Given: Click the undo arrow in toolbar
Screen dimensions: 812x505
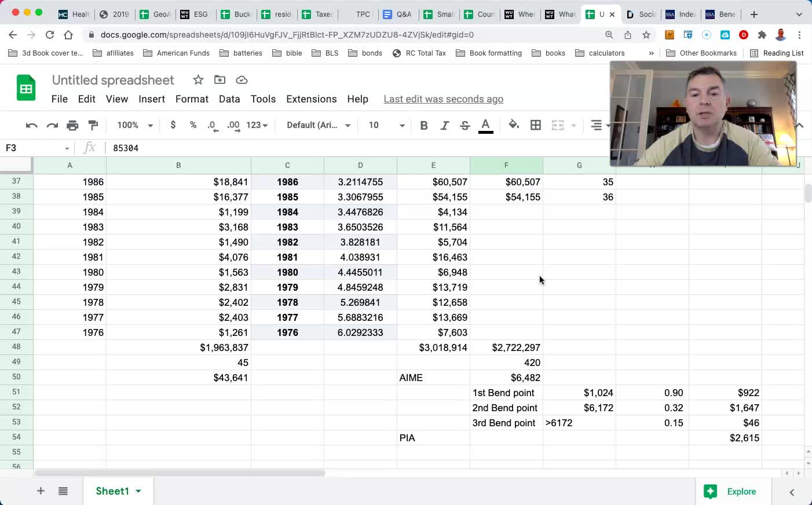Looking at the screenshot, I should point(32,125).
